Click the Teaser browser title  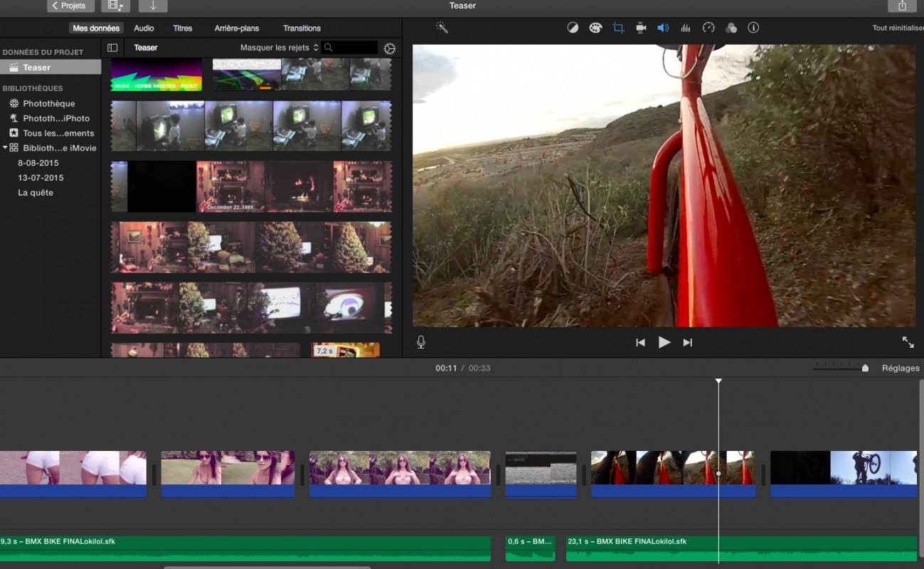pyautogui.click(x=146, y=48)
